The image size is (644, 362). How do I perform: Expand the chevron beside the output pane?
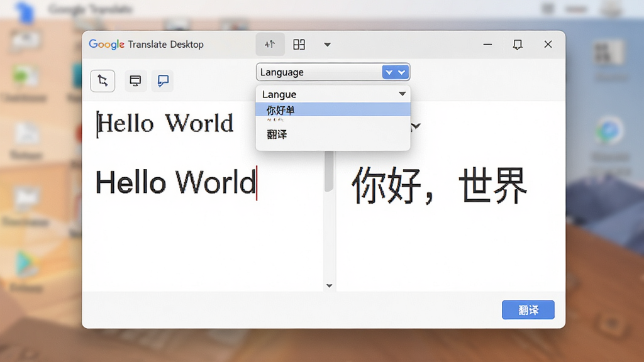click(416, 126)
